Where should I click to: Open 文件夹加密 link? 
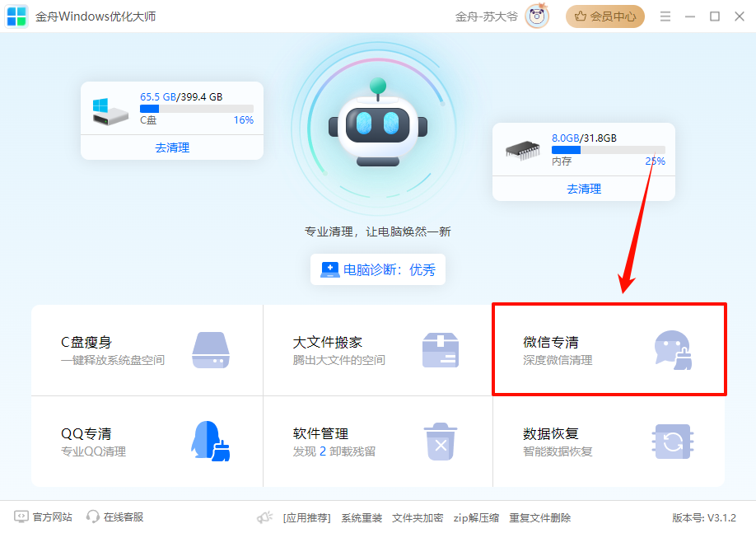pos(418,518)
